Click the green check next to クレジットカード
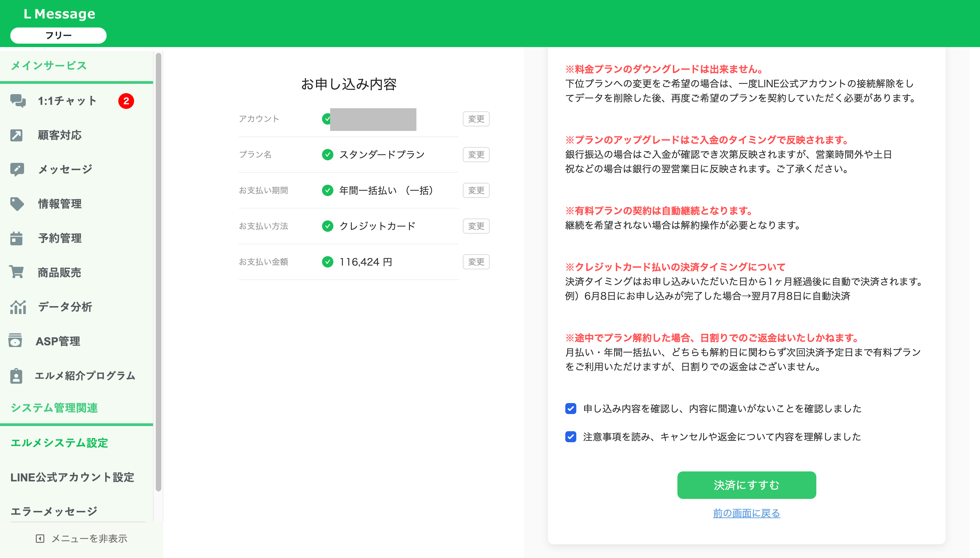The width and height of the screenshot is (980, 558). pos(327,226)
